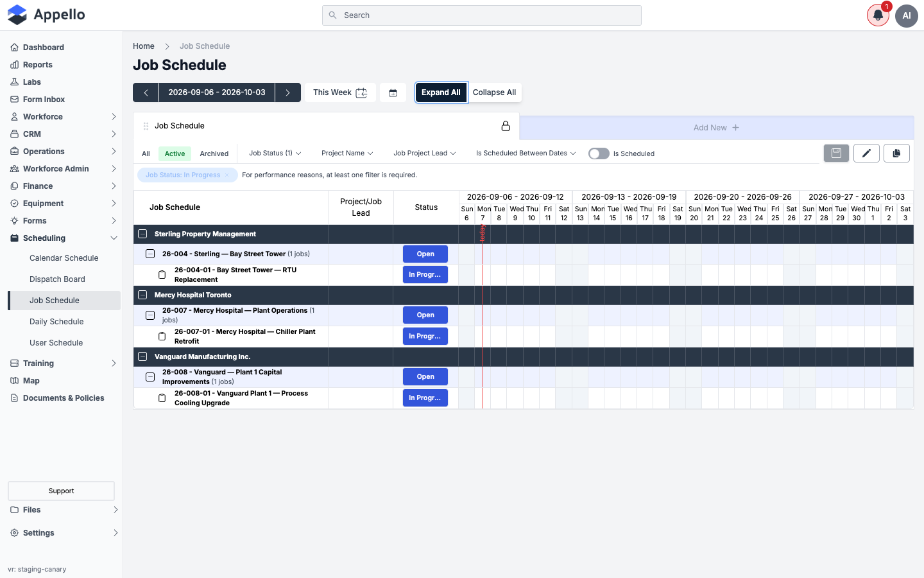Click the This Week button

point(340,92)
